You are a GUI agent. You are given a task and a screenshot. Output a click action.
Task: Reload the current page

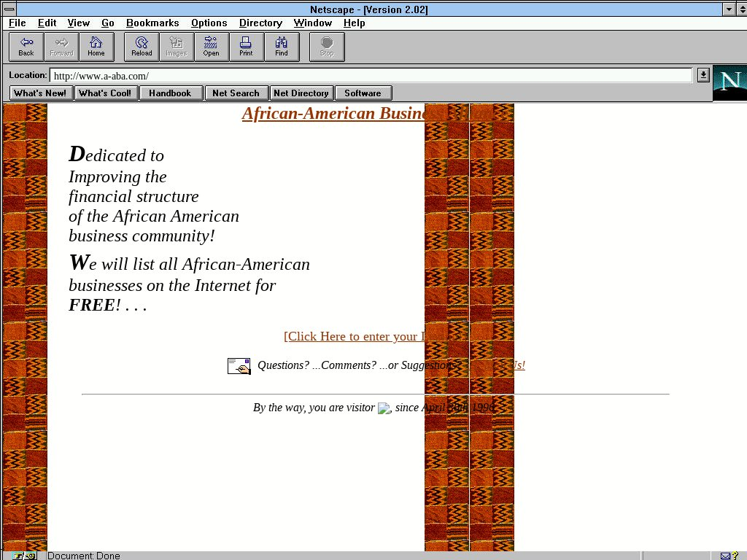coord(142,47)
